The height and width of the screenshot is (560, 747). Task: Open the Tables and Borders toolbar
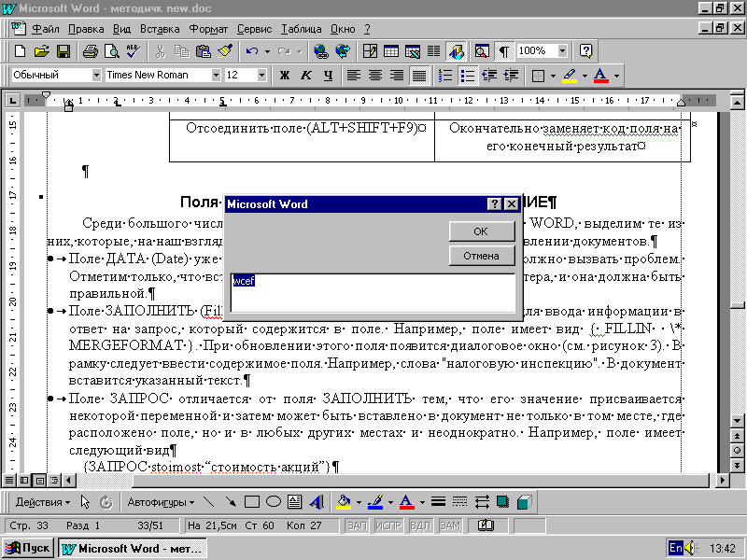point(370,51)
